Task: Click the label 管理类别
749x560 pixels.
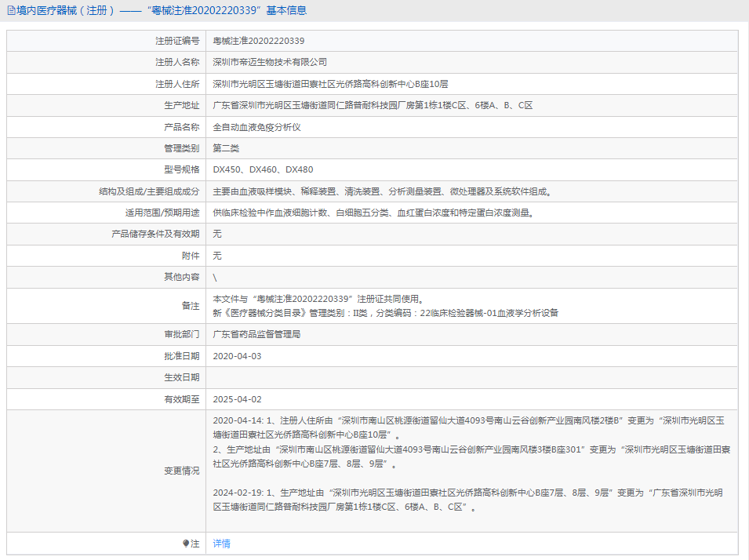Action: (181, 148)
